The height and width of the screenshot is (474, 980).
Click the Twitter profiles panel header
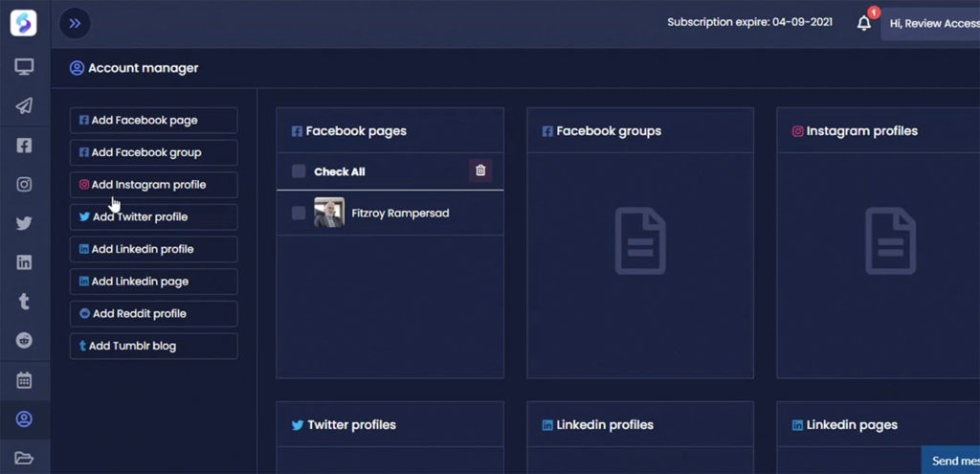[x=390, y=424]
